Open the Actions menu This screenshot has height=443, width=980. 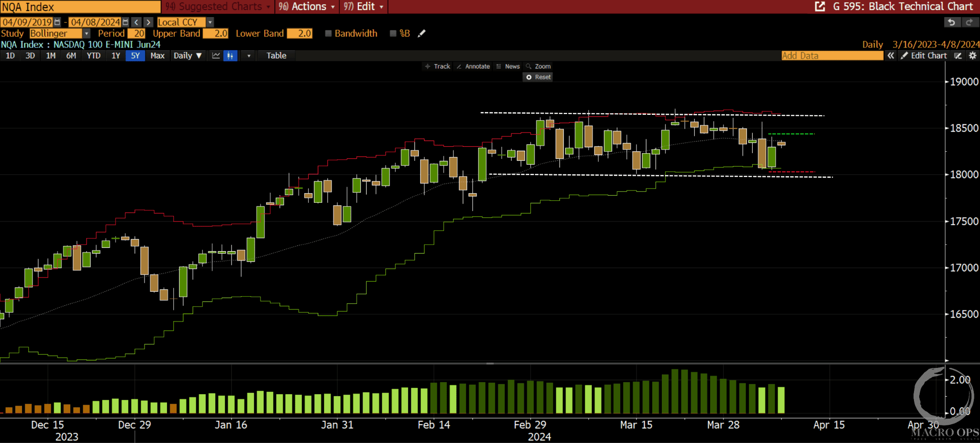pos(307,7)
